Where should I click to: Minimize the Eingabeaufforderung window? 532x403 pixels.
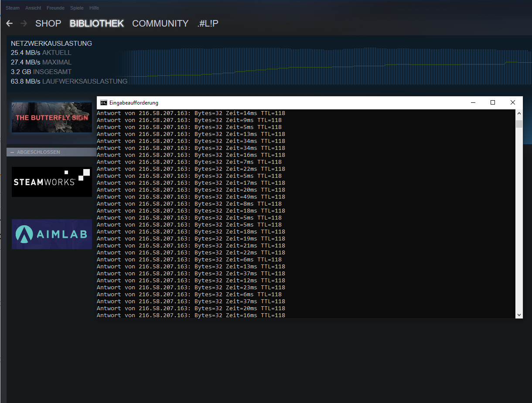point(473,103)
